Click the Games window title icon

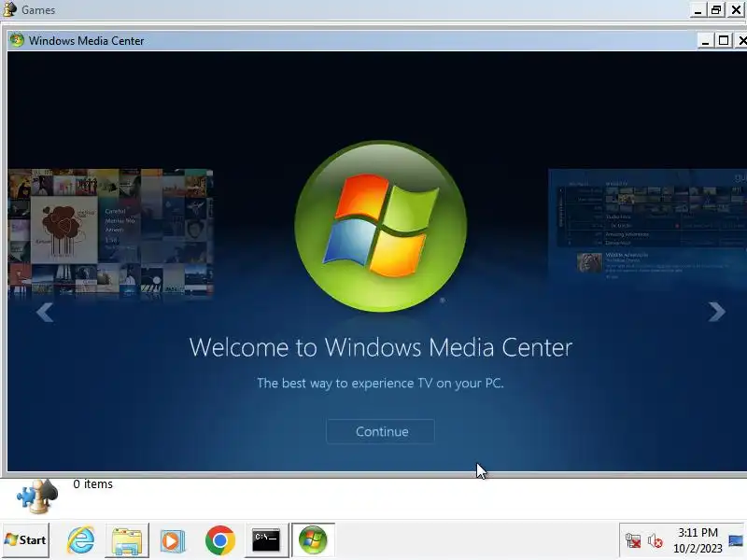(9, 9)
